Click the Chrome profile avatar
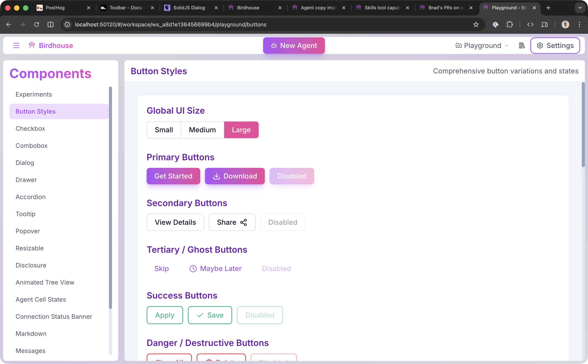The height and width of the screenshot is (364, 588). point(565,24)
